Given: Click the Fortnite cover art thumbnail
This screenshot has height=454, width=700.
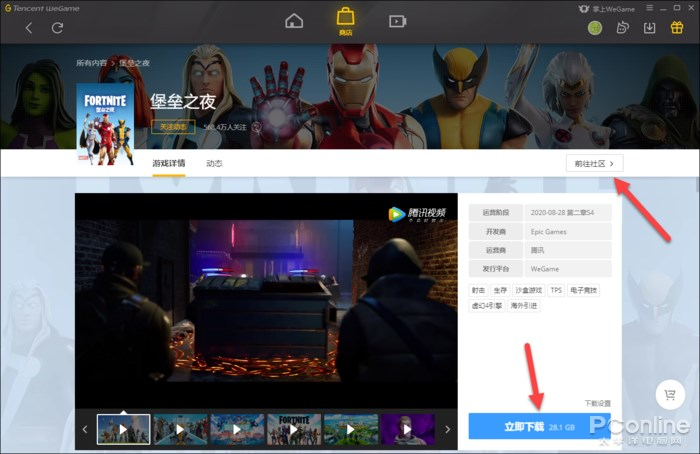Looking at the screenshot, I should click(105, 124).
